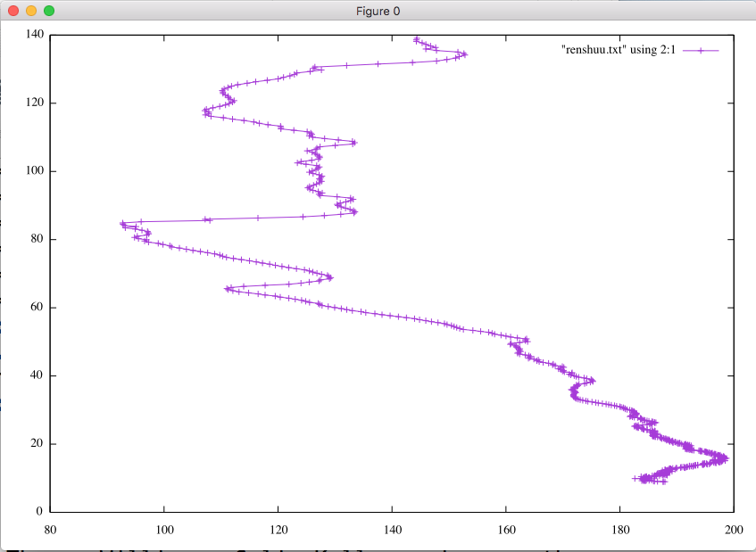
Task: Click the leftmost point of the purple curve
Action: pos(122,224)
